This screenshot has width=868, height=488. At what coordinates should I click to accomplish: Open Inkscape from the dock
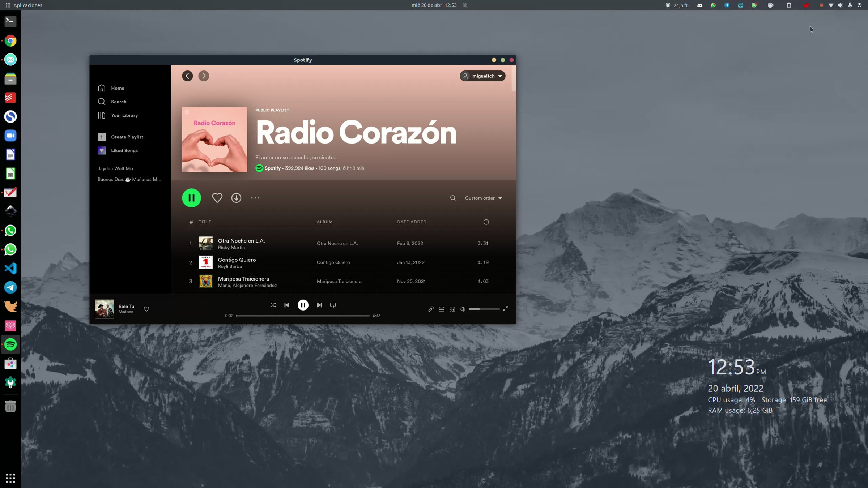tap(10, 211)
